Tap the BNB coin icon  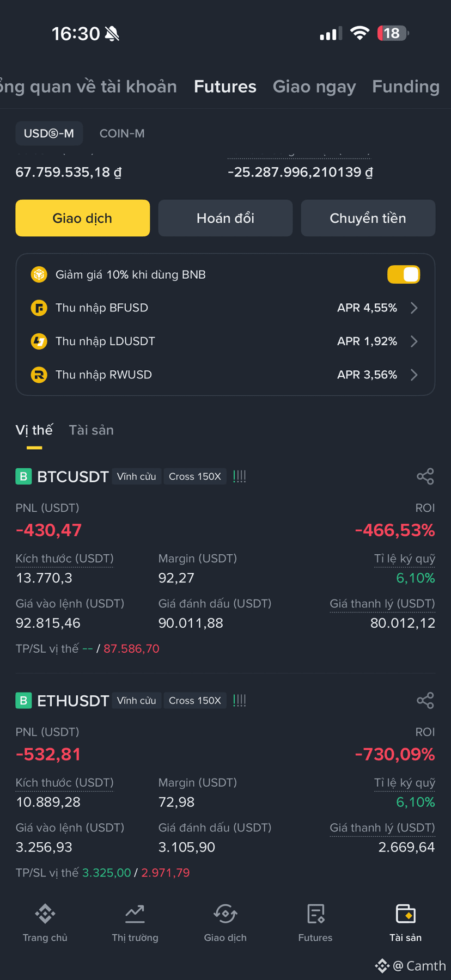pyautogui.click(x=39, y=274)
